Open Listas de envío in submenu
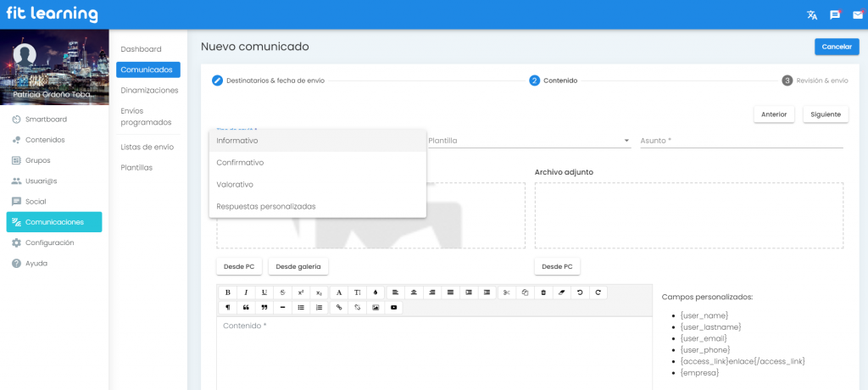This screenshot has height=390, width=868. [x=147, y=147]
